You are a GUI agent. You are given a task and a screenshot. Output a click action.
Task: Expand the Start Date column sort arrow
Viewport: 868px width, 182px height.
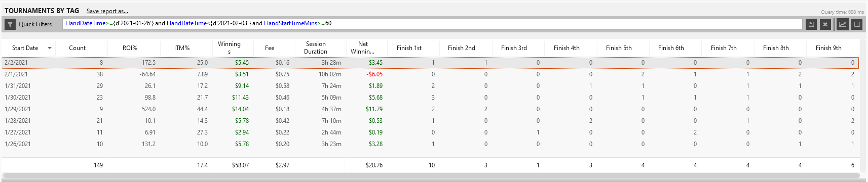point(50,48)
